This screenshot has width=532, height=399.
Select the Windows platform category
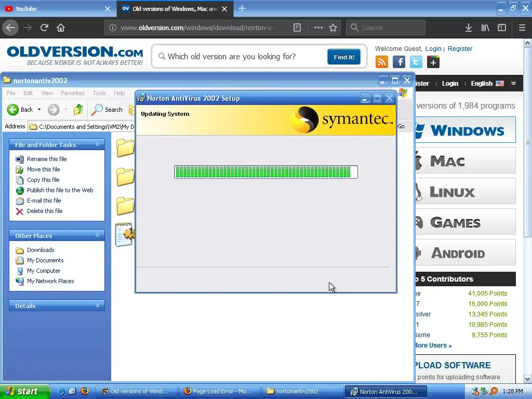click(x=465, y=130)
